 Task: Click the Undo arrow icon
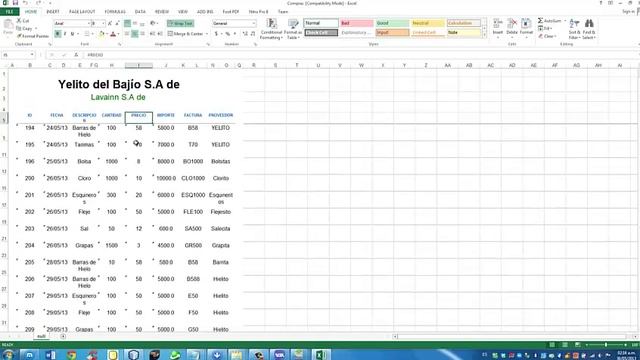coord(25,3)
